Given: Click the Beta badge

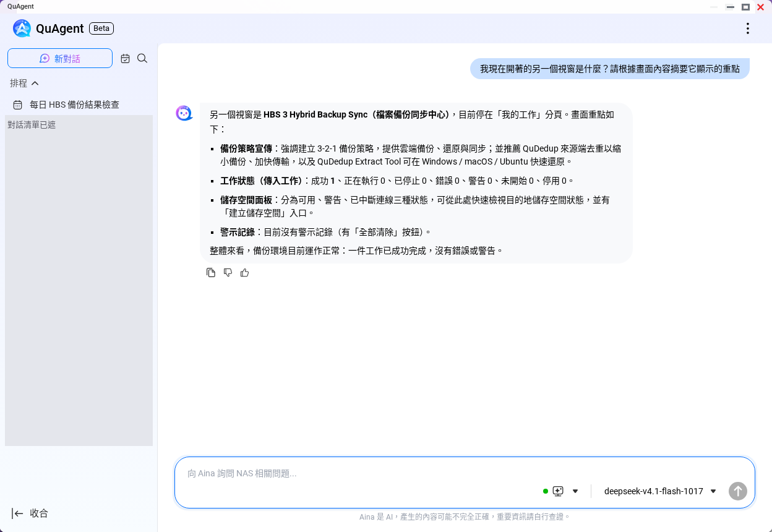Looking at the screenshot, I should [101, 28].
